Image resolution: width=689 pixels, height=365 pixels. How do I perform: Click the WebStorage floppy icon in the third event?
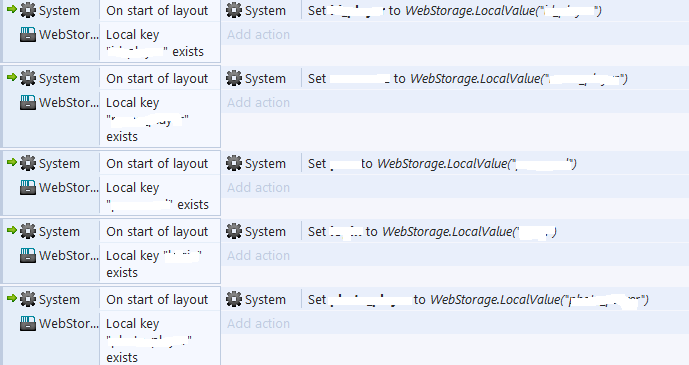[x=28, y=187]
